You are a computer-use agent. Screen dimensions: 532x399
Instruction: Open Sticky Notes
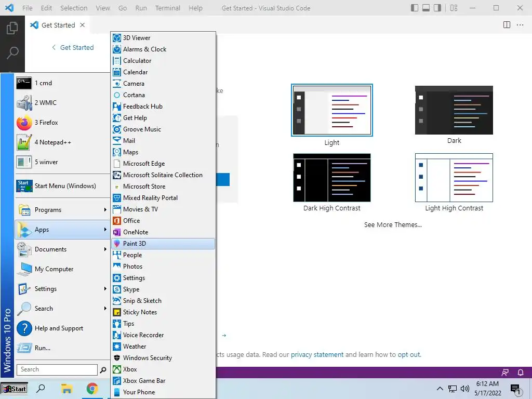163,312
